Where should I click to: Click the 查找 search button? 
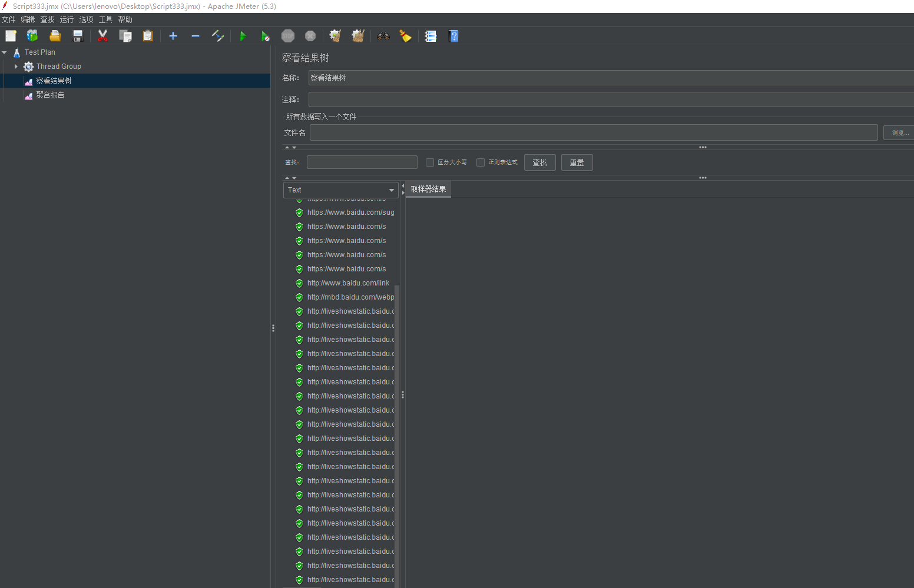[x=540, y=162]
